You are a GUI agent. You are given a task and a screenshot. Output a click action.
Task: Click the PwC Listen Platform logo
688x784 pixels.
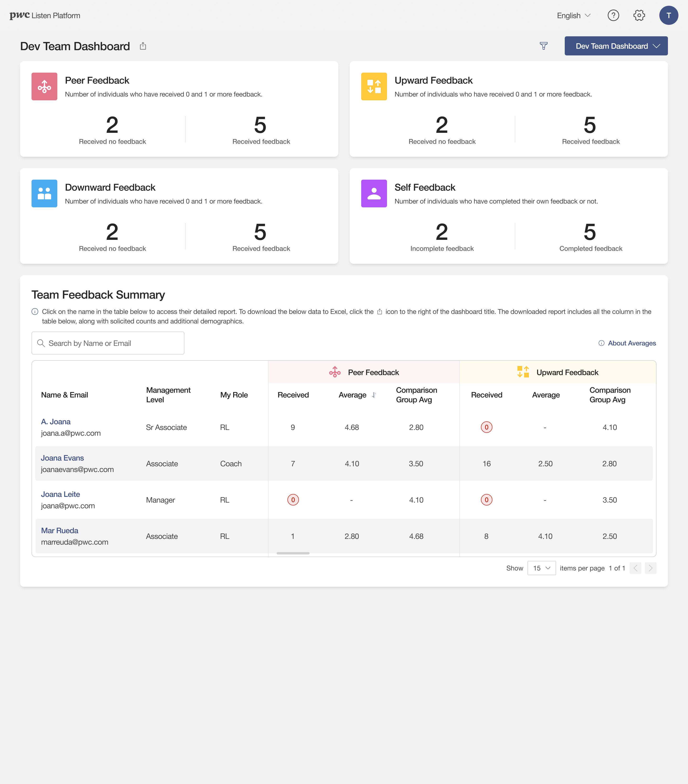pos(45,15)
